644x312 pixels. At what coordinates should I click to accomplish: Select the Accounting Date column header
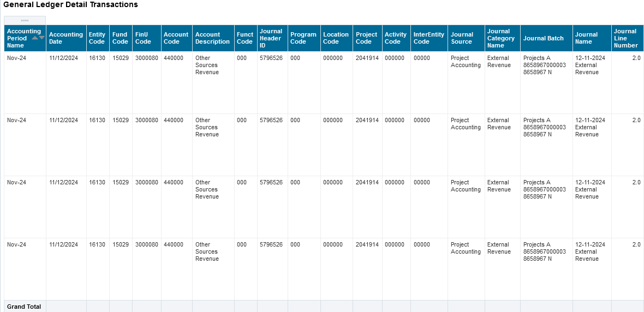(x=66, y=38)
